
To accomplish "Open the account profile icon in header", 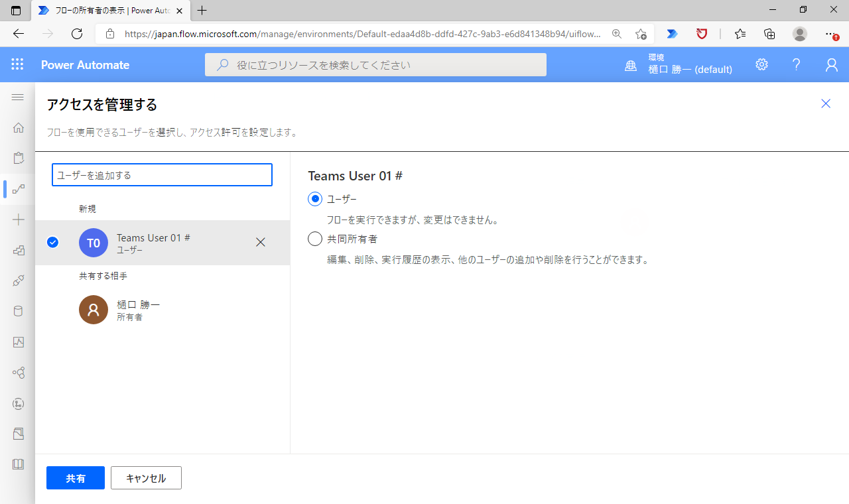I will [831, 64].
